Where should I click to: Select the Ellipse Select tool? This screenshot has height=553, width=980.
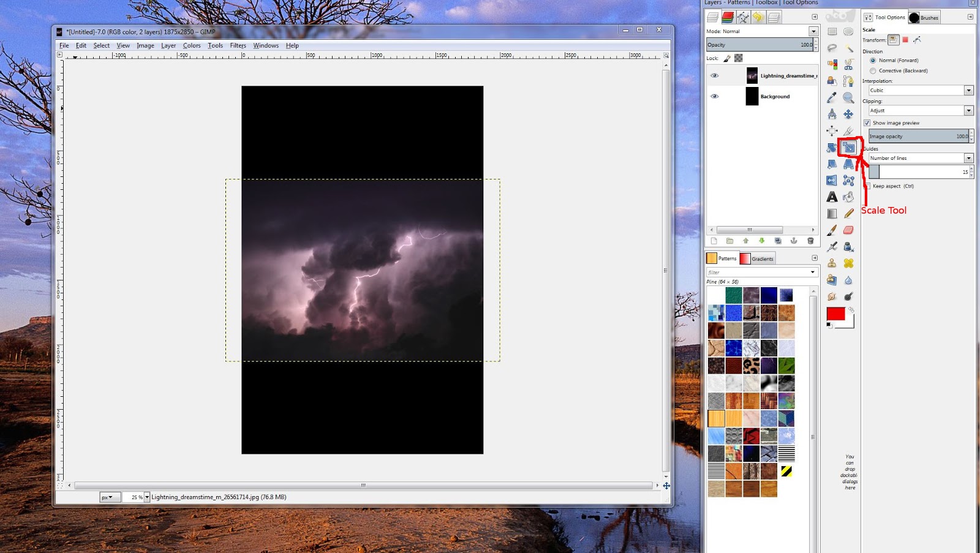point(848,31)
